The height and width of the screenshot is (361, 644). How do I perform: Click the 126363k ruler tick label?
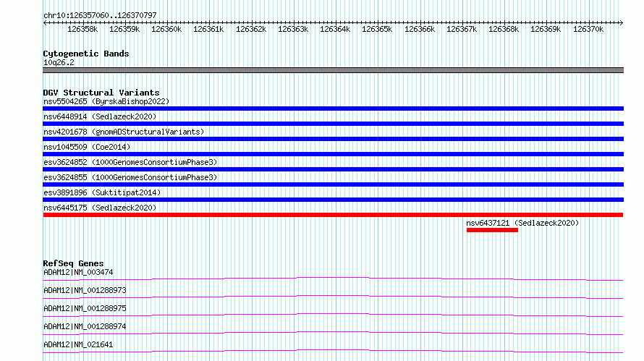point(293,29)
